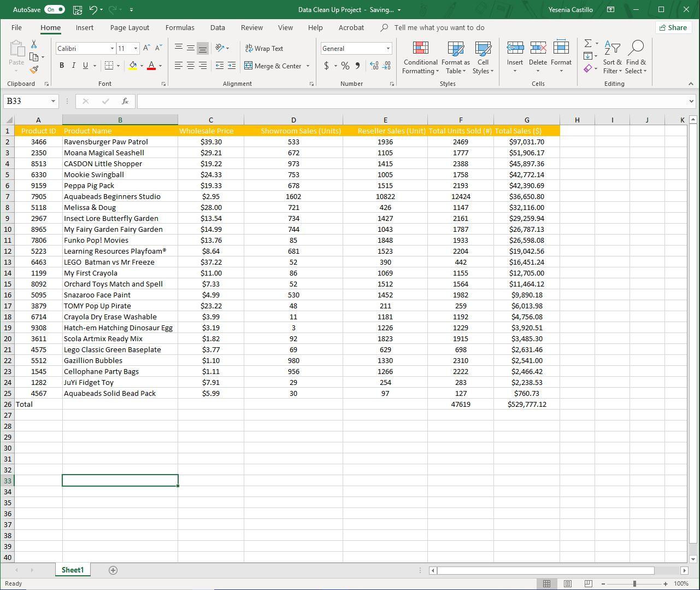Switch to the Insert tab
Image resolution: width=700 pixels, height=590 pixels.
[84, 27]
